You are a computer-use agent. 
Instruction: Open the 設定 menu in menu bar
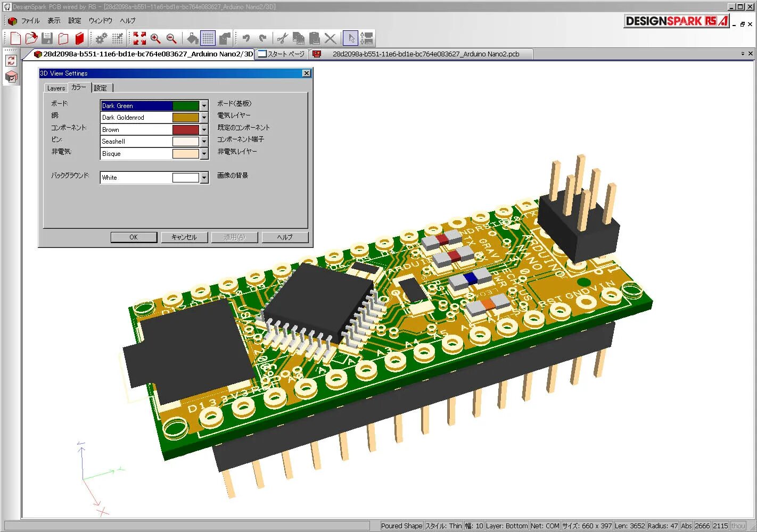point(75,21)
